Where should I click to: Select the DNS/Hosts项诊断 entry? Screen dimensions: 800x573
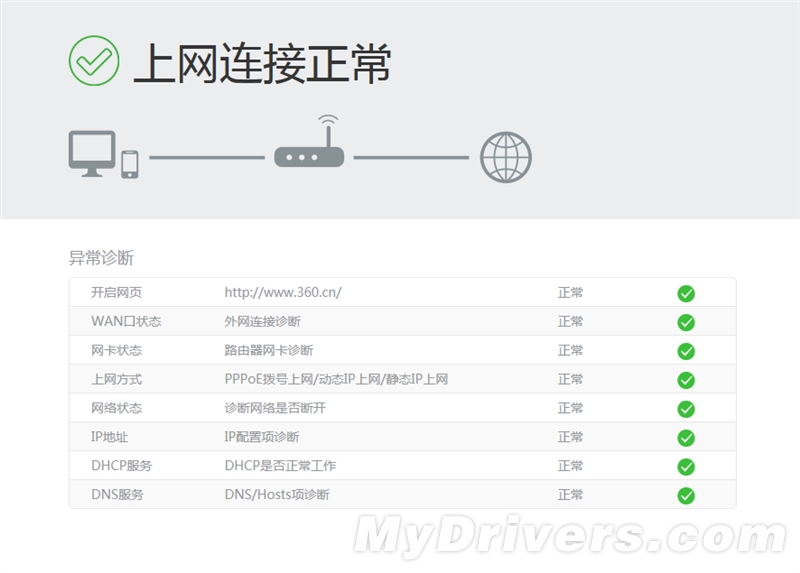pyautogui.click(x=277, y=495)
